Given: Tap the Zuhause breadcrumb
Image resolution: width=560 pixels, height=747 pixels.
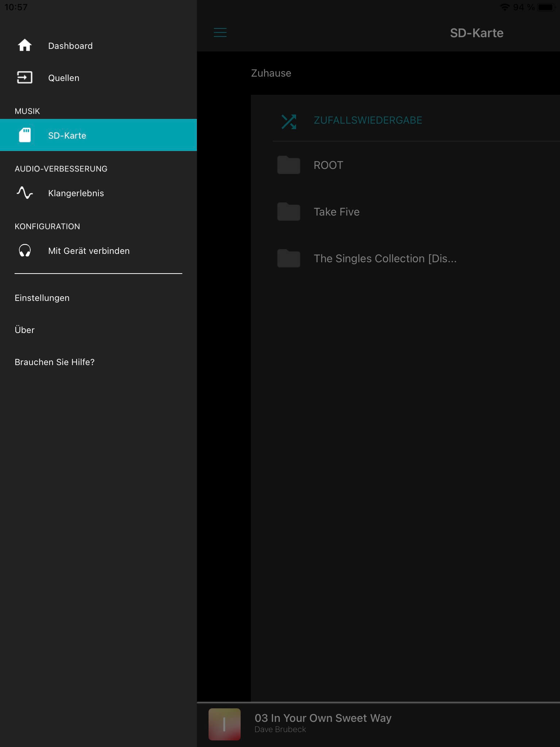Looking at the screenshot, I should pos(271,73).
